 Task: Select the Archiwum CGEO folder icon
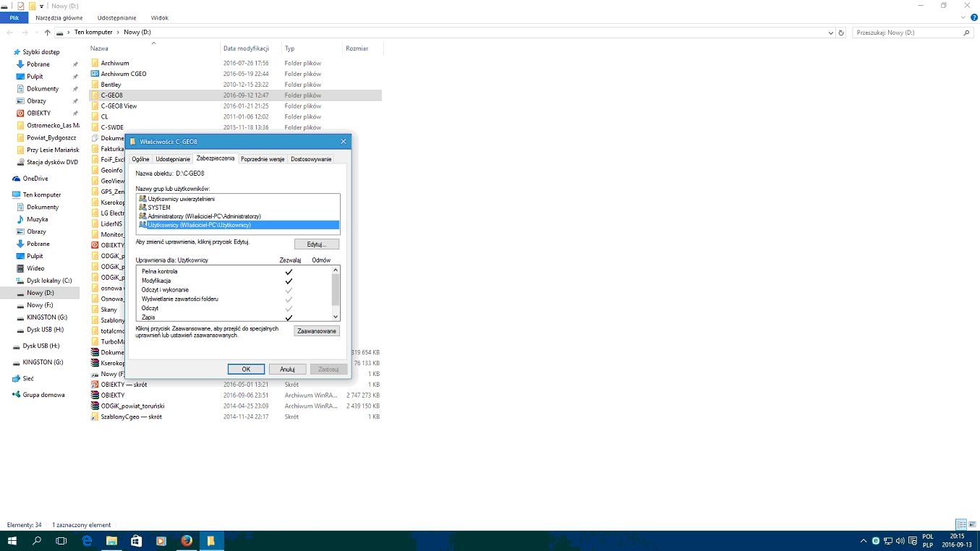click(x=95, y=74)
